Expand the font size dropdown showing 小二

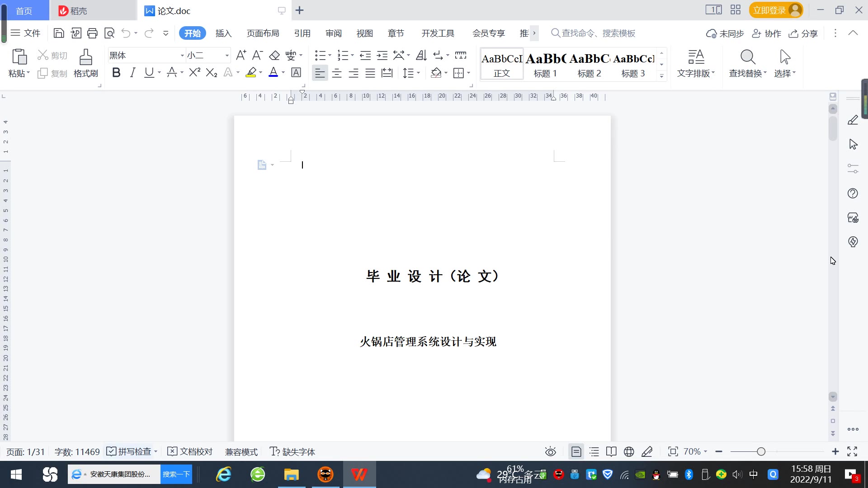click(x=227, y=56)
